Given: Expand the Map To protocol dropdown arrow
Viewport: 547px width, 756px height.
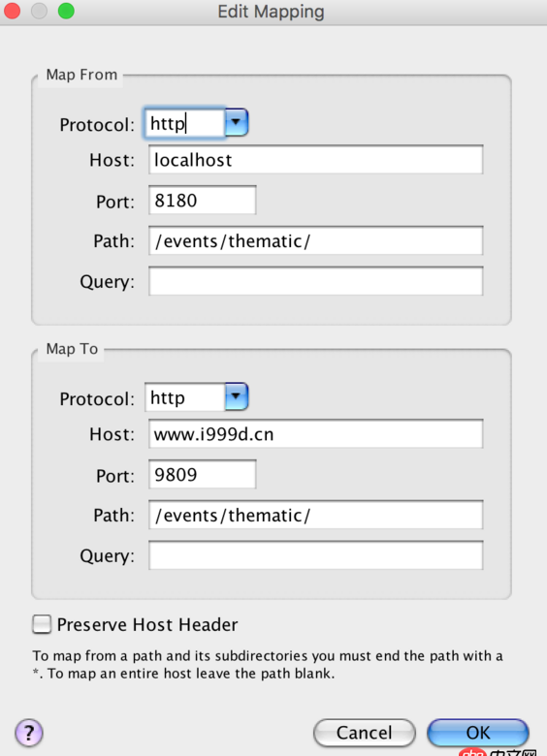Looking at the screenshot, I should [x=237, y=396].
